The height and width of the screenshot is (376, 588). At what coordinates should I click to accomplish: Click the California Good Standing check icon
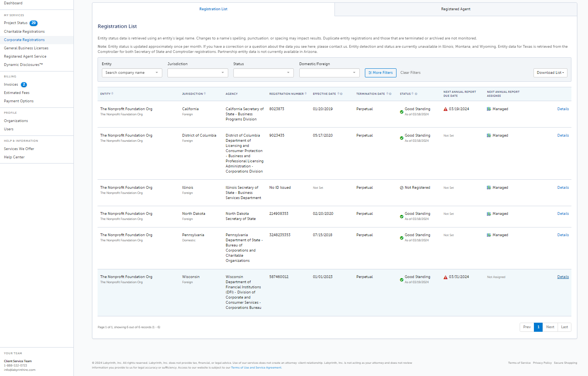402,112
